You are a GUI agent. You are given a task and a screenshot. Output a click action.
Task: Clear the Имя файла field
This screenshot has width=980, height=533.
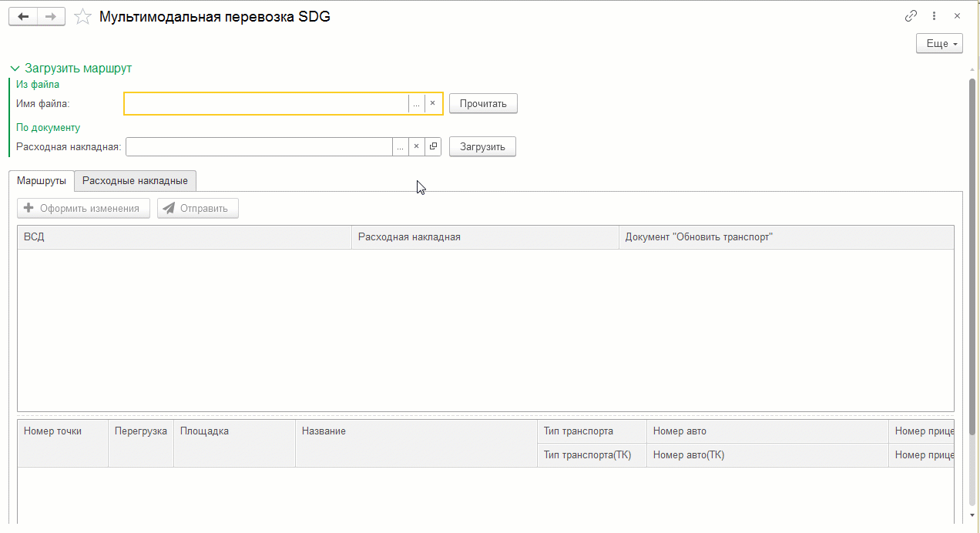coord(433,103)
